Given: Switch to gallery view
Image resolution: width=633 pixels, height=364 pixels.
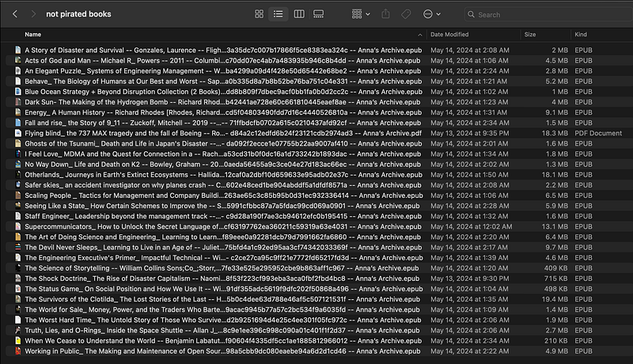Looking at the screenshot, I should pyautogui.click(x=319, y=14).
